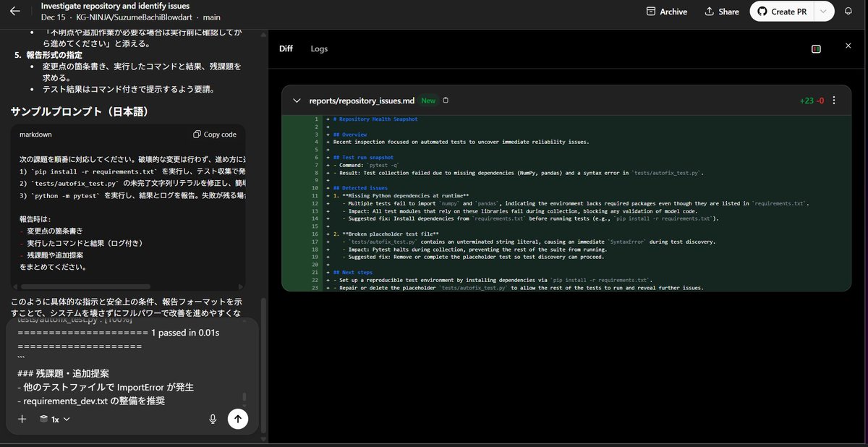Click the '-0' deletions count
868x447 pixels.
click(x=820, y=101)
